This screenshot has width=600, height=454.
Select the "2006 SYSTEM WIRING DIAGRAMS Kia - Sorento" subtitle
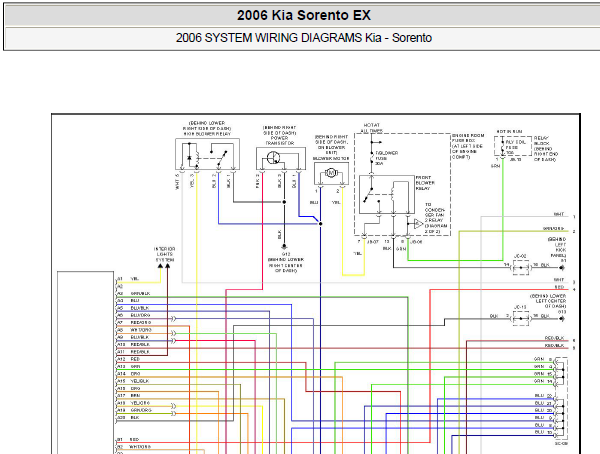303,38
